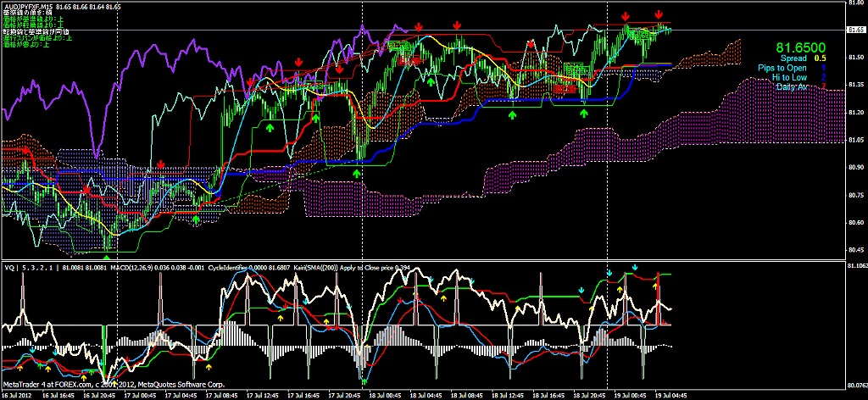The height and width of the screenshot is (400, 868).
Task: Click the green up arrow below 18 Jul 00:45 dip
Action: (x=356, y=173)
